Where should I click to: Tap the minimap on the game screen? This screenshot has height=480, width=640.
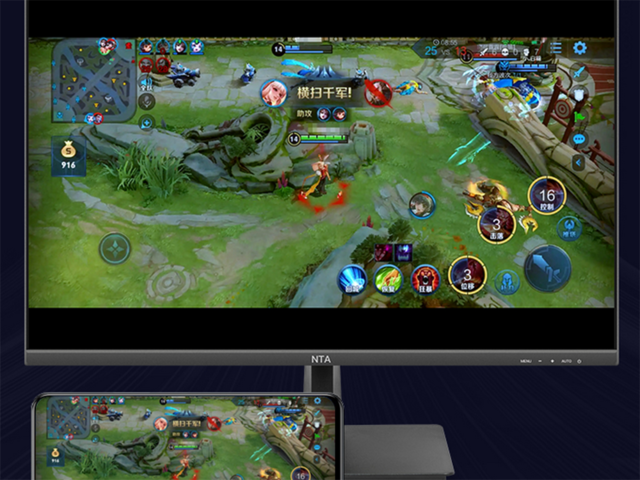[93, 81]
